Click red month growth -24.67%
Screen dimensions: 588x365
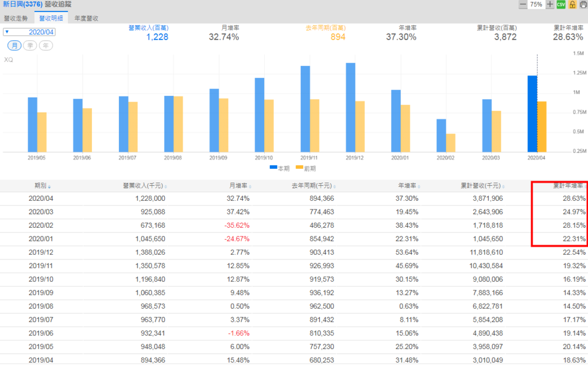[x=237, y=239]
